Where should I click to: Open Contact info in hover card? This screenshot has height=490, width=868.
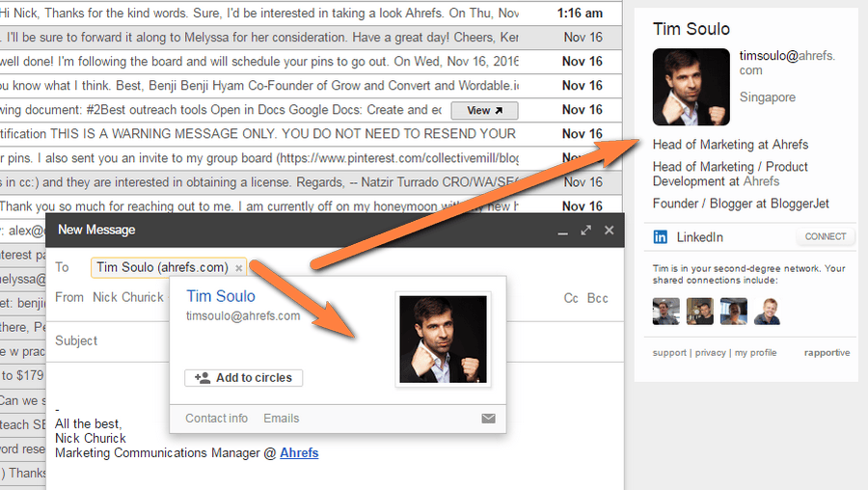[216, 418]
